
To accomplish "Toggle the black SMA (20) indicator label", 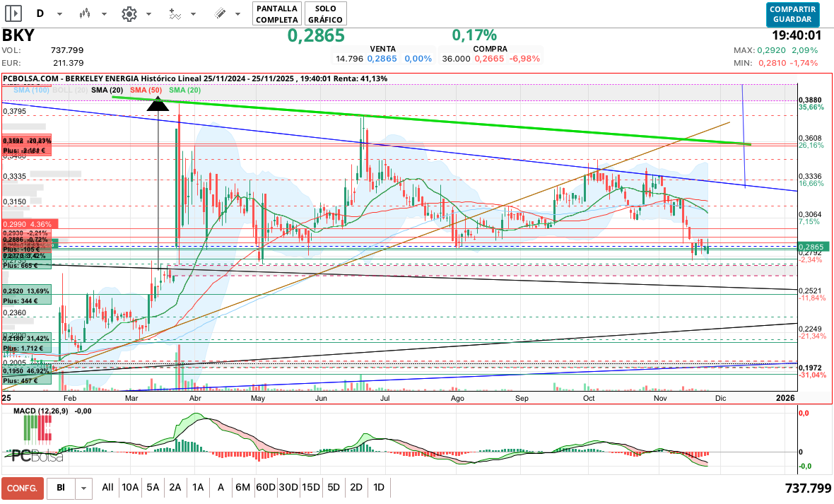I will tap(107, 90).
